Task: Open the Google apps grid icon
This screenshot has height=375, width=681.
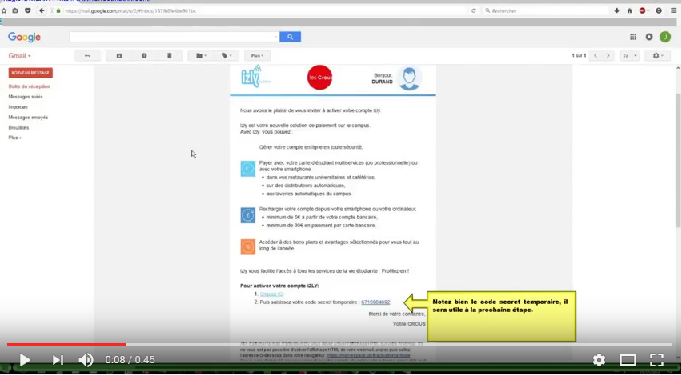Action: (x=633, y=37)
